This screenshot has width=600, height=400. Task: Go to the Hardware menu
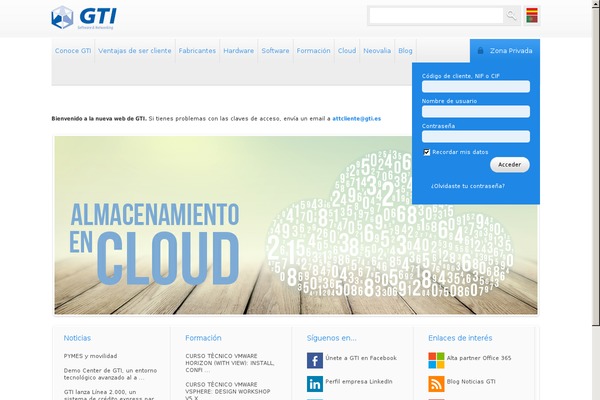(x=238, y=51)
